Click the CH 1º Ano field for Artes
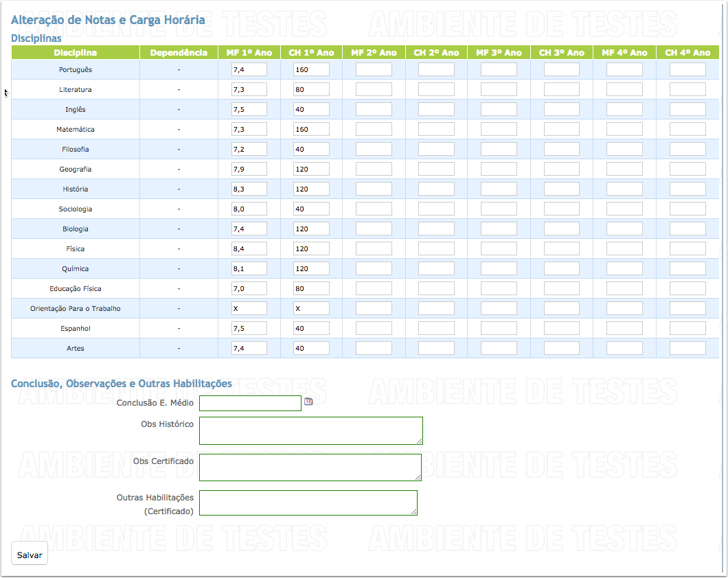Screen dimensions: 728x578 [x=312, y=349]
